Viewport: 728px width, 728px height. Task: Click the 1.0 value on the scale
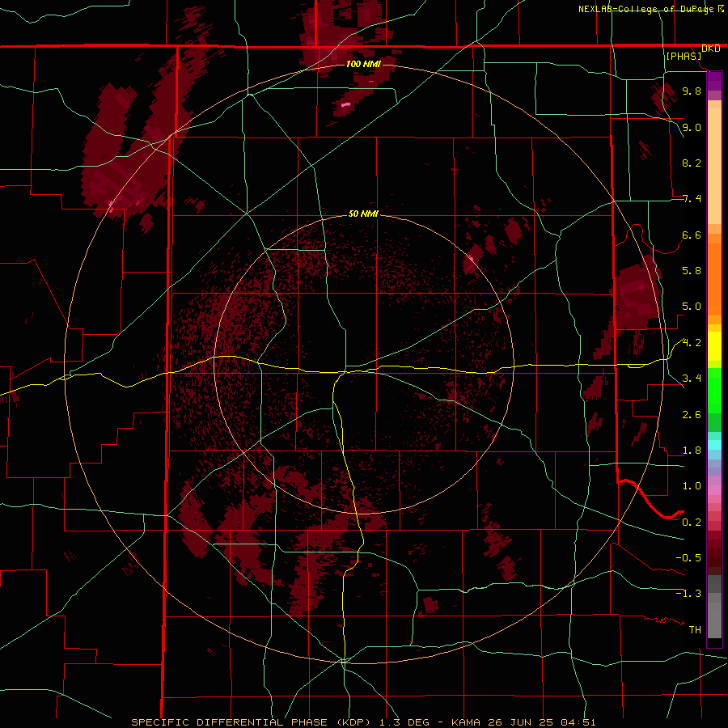[x=692, y=486]
